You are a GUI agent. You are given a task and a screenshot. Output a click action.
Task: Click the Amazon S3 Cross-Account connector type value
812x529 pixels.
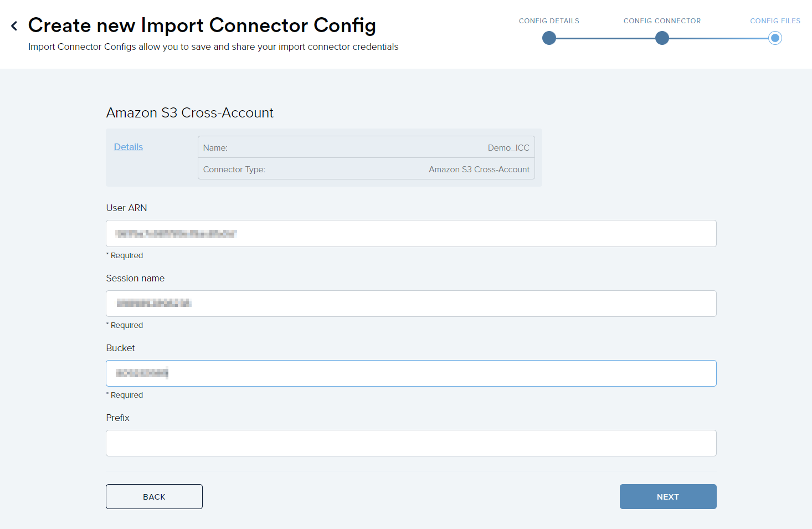point(479,170)
